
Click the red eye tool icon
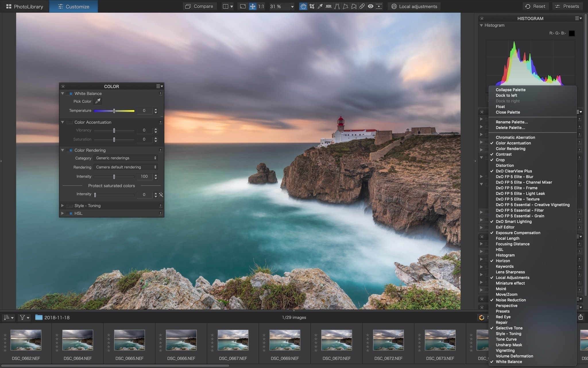(x=371, y=6)
